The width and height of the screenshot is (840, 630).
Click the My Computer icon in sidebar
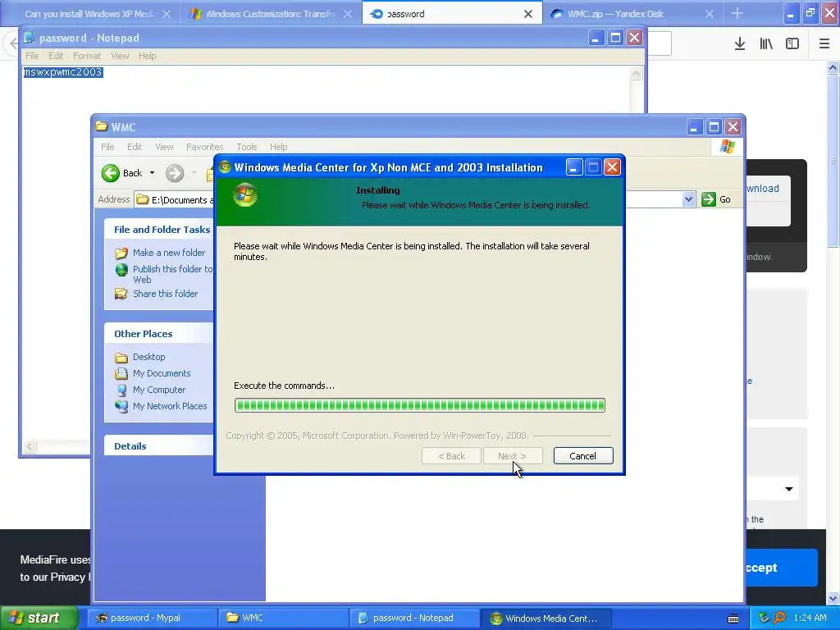pyautogui.click(x=121, y=390)
